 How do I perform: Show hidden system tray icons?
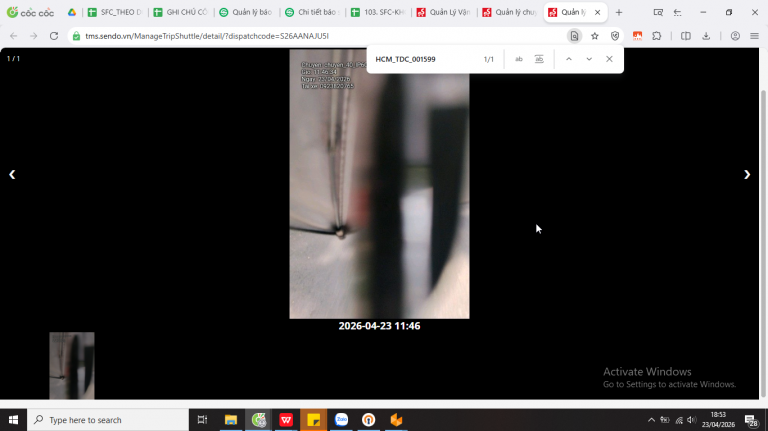tap(651, 420)
